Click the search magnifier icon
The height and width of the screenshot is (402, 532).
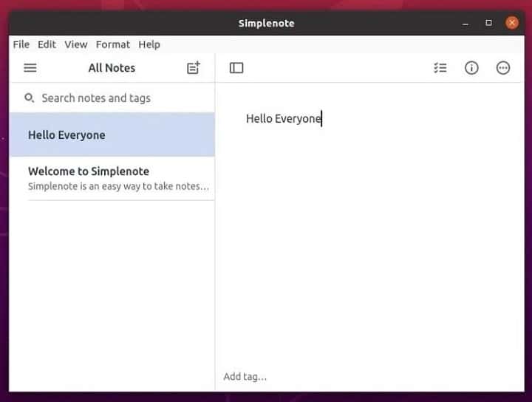click(29, 98)
